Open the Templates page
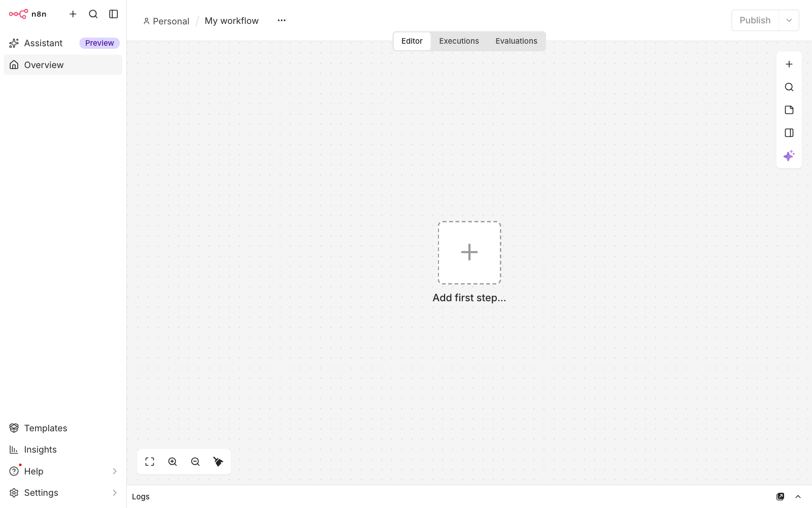The image size is (812, 508). [63, 428]
